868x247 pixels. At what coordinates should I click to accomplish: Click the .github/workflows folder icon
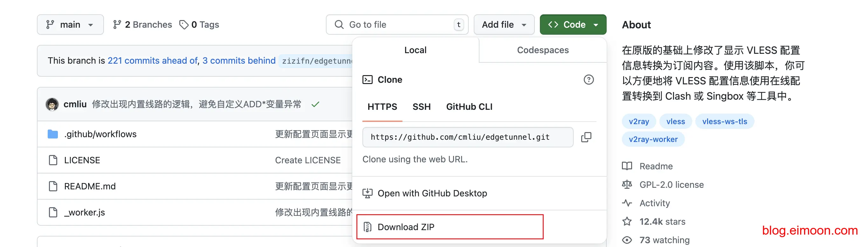tap(53, 134)
